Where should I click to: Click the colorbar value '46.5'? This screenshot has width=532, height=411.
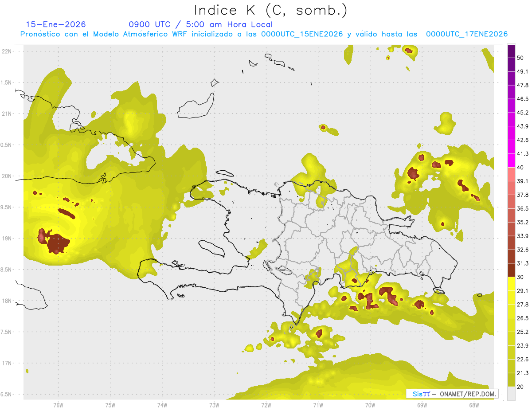[523, 99]
